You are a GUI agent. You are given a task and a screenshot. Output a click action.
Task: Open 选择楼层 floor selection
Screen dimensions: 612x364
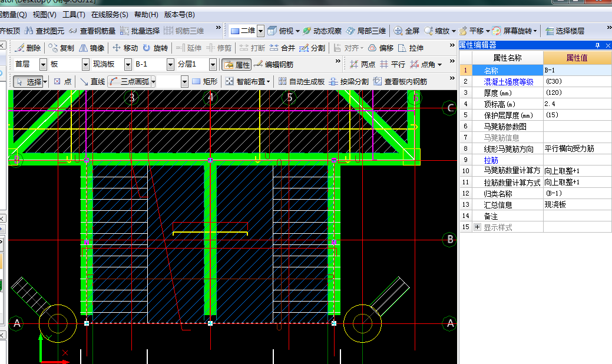pyautogui.click(x=565, y=31)
